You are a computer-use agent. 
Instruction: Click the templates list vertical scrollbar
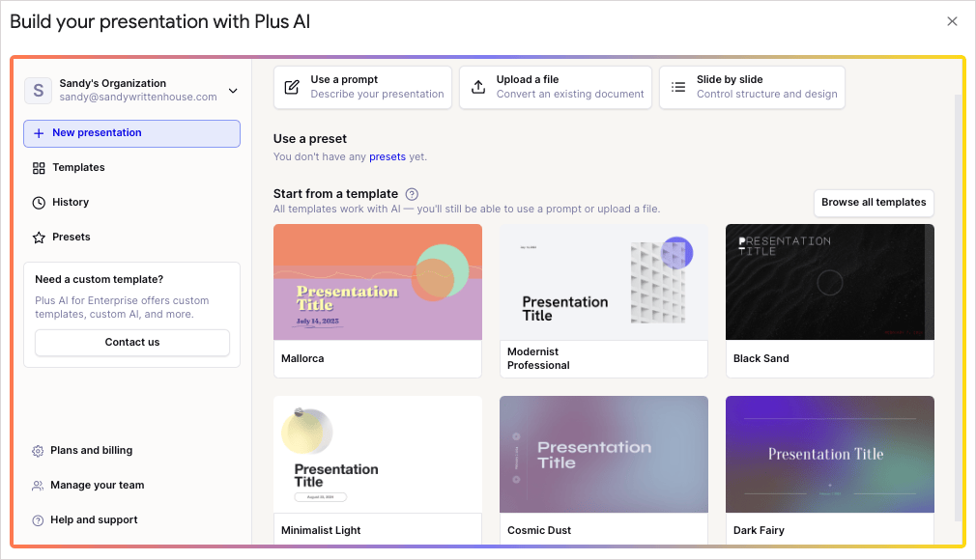pyautogui.click(x=958, y=308)
